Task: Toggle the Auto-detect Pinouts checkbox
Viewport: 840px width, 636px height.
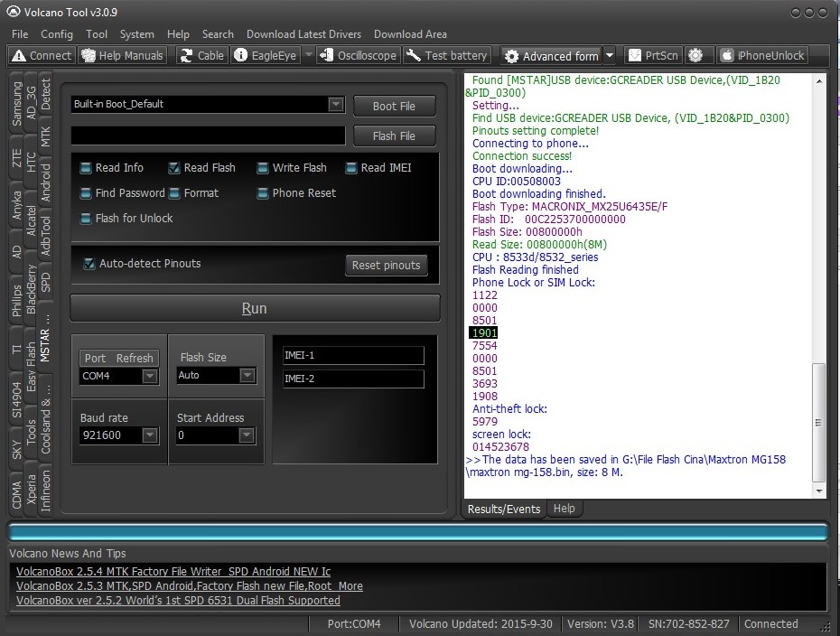Action: click(89, 264)
